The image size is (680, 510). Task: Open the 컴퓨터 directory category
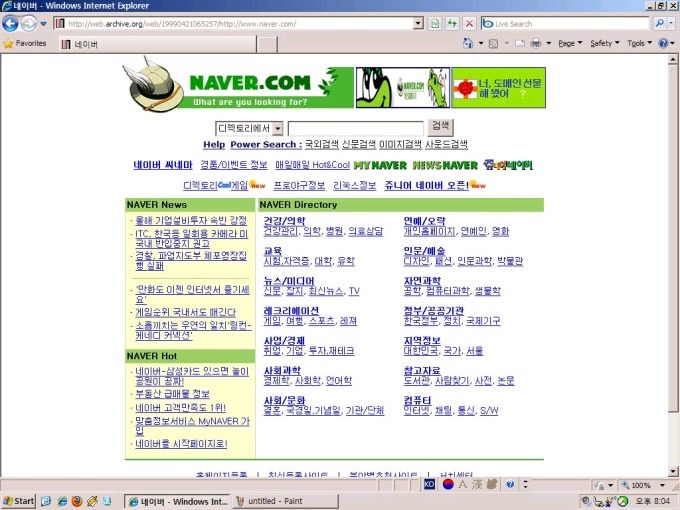pos(417,400)
